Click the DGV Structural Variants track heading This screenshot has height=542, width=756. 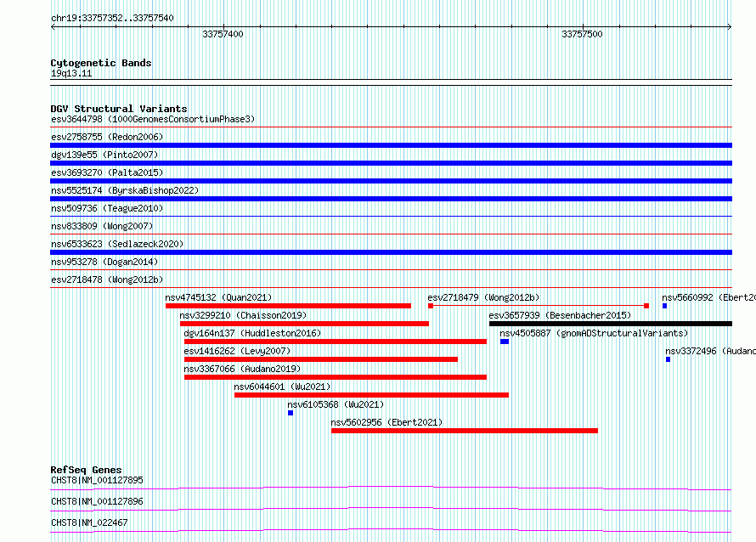pos(119,109)
